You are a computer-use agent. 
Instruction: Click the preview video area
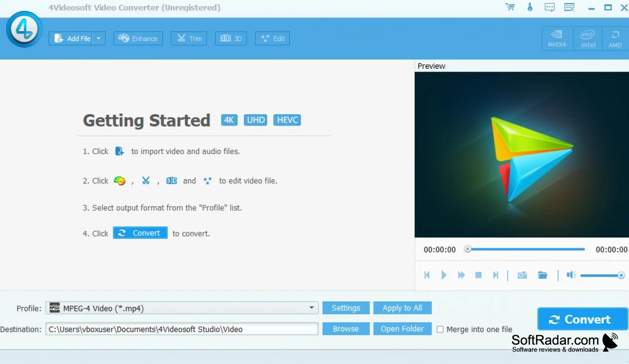522,155
